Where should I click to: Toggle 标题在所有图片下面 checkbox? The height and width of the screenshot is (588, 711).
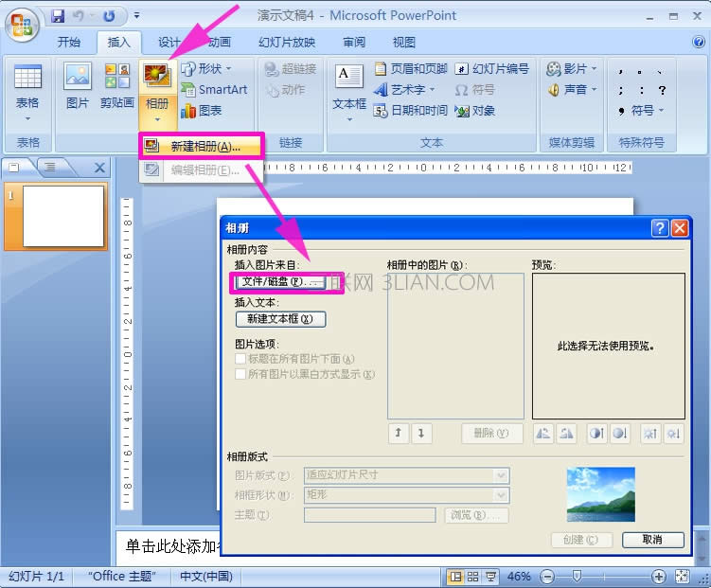(240, 359)
